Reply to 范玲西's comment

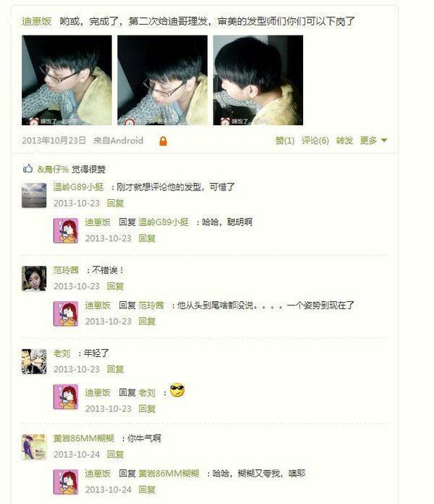[x=115, y=286]
